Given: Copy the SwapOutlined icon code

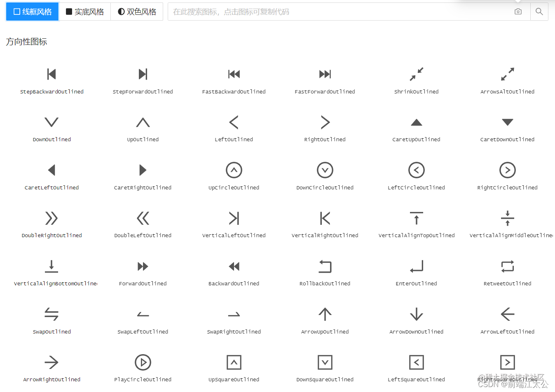Looking at the screenshot, I should [x=52, y=314].
